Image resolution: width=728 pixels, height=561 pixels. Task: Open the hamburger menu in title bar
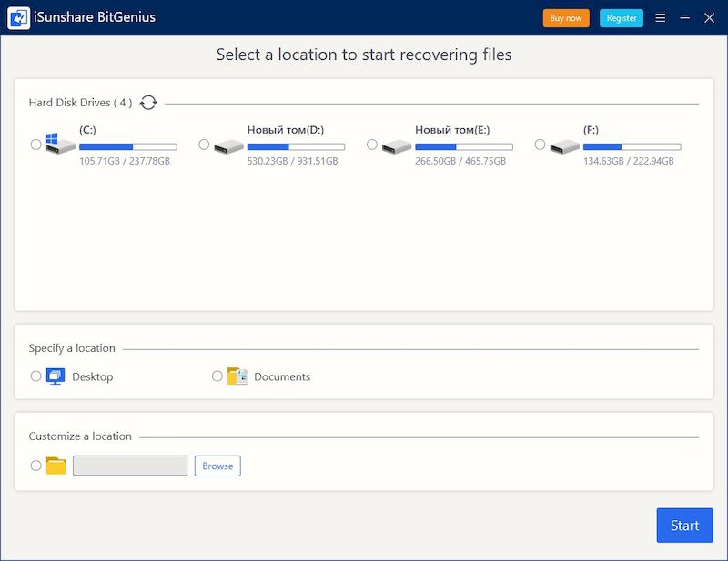[x=661, y=18]
